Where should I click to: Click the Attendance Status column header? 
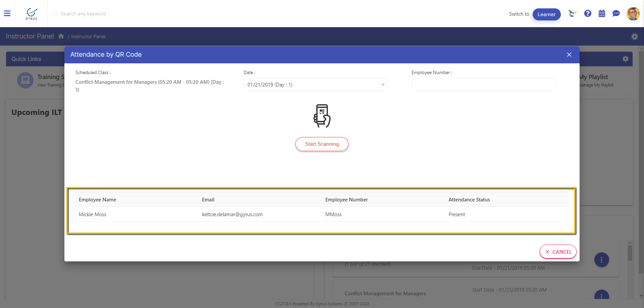point(469,200)
